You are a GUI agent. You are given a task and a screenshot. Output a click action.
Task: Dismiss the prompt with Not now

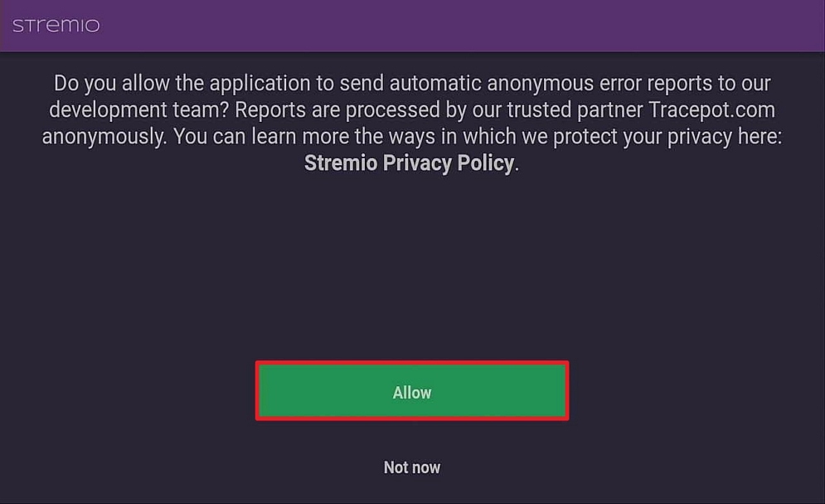pyautogui.click(x=411, y=468)
